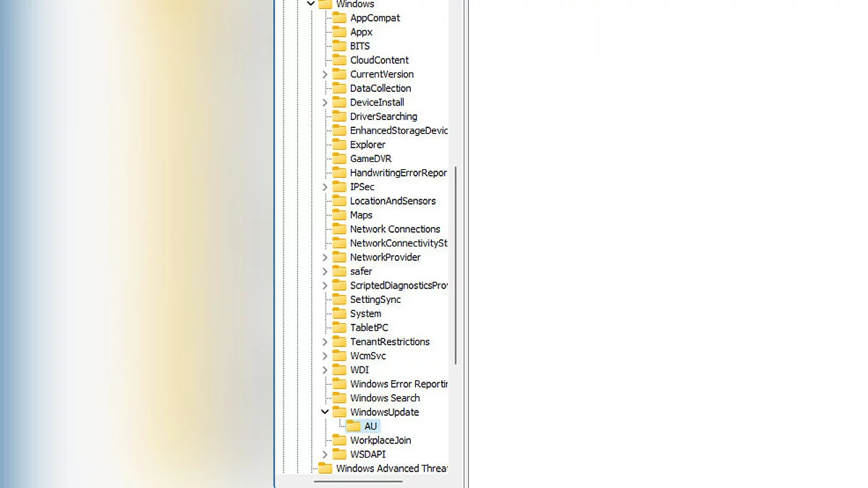Expand the CurrentVersion key

click(325, 74)
